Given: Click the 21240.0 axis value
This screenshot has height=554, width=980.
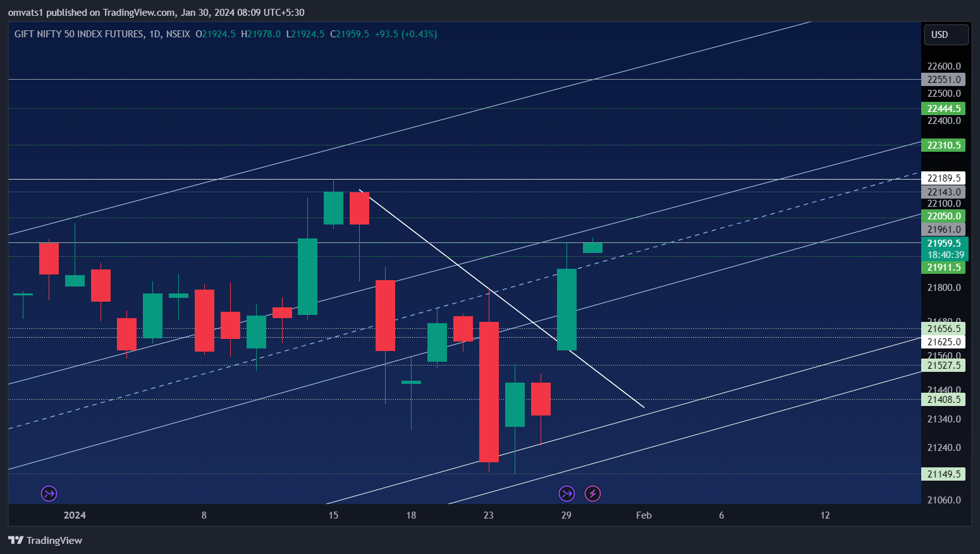Looking at the screenshot, I should pos(944,448).
